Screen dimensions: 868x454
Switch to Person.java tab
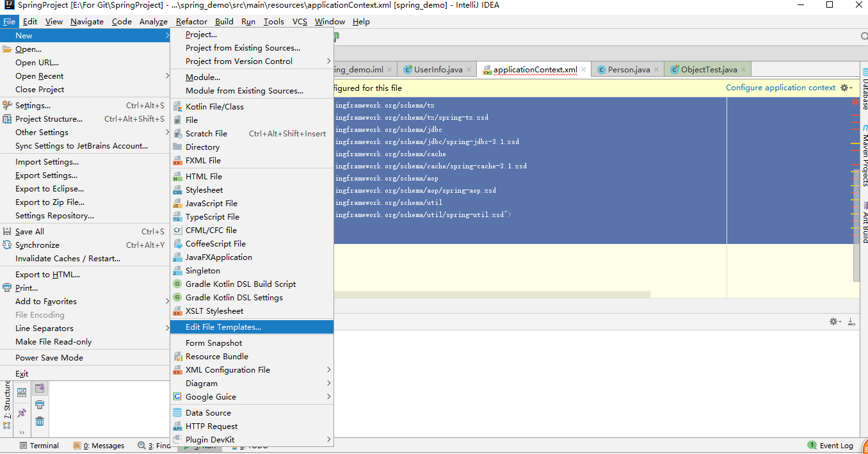point(629,70)
